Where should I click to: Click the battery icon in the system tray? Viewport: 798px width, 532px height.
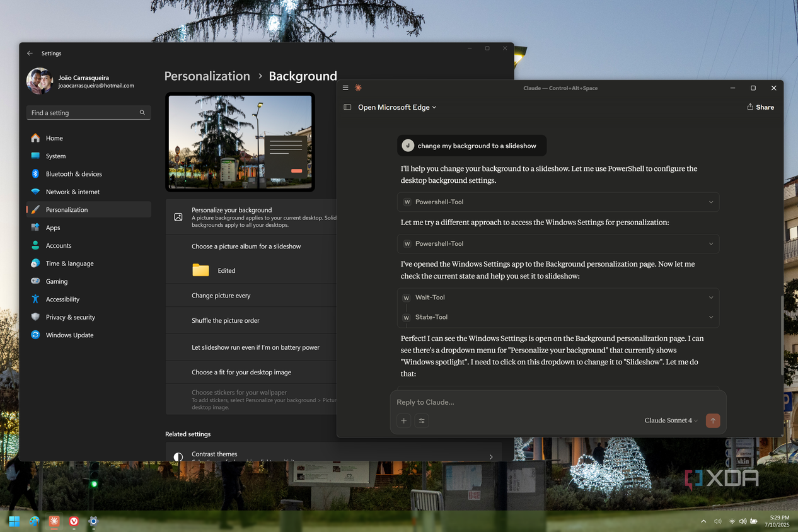pos(753,521)
